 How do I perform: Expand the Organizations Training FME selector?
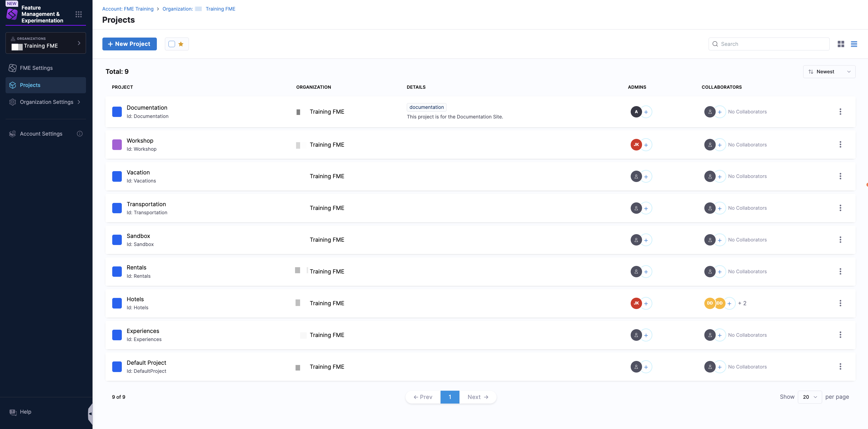click(x=46, y=43)
